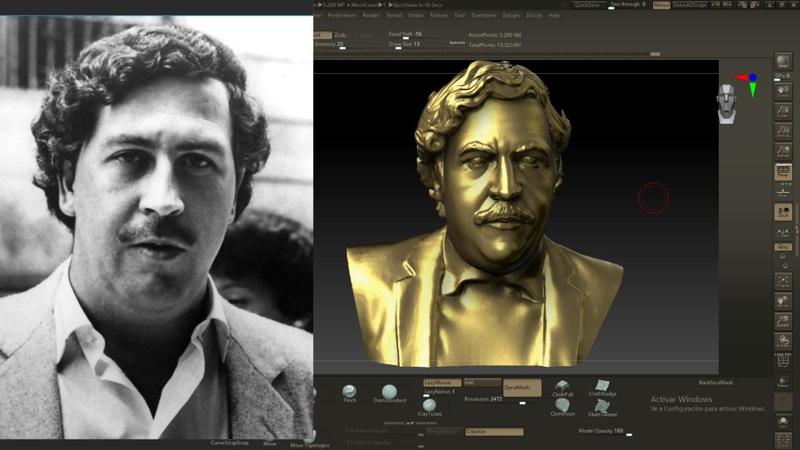The width and height of the screenshot is (800, 450).
Task: Enable the DynaMesh button
Action: (x=522, y=387)
